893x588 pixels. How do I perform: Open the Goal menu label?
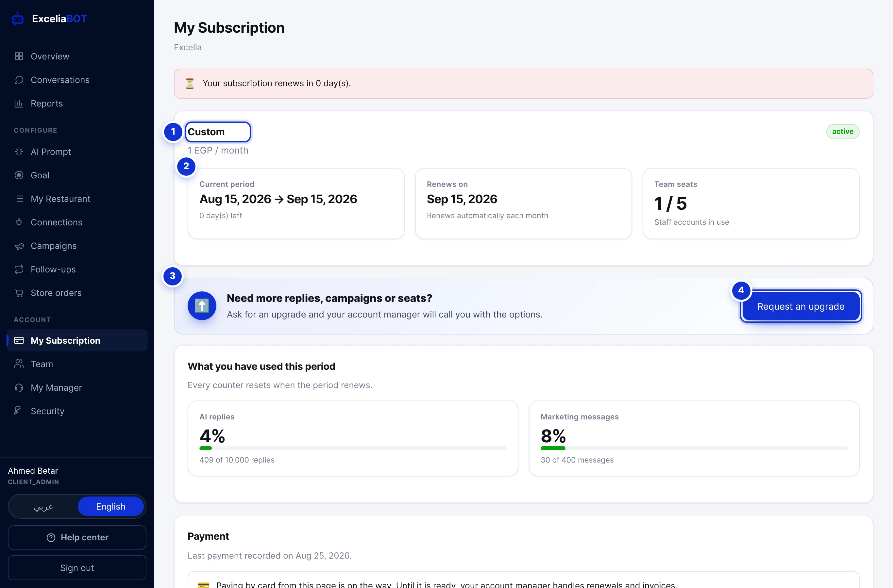(40, 175)
